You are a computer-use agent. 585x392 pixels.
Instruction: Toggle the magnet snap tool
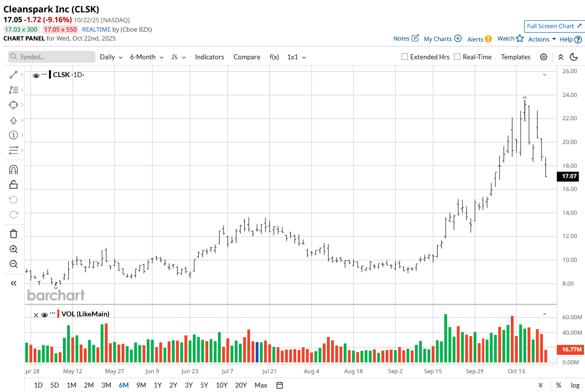(13, 170)
